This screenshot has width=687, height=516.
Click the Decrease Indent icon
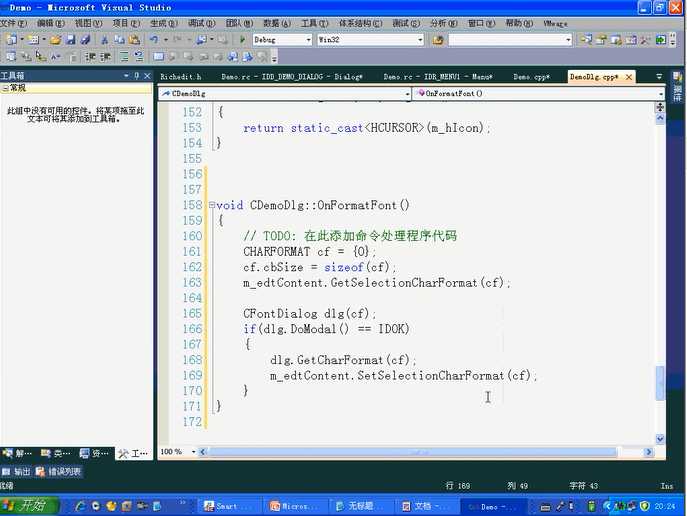(x=90, y=57)
